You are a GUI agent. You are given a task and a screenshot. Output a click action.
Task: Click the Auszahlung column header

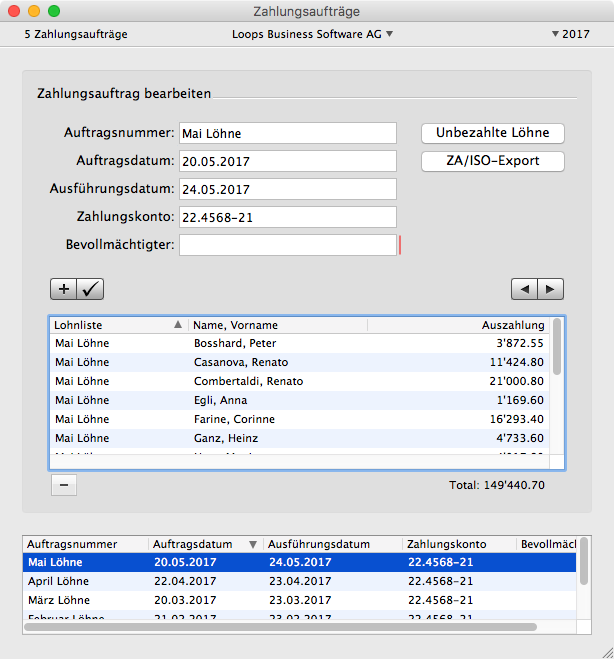coord(459,325)
